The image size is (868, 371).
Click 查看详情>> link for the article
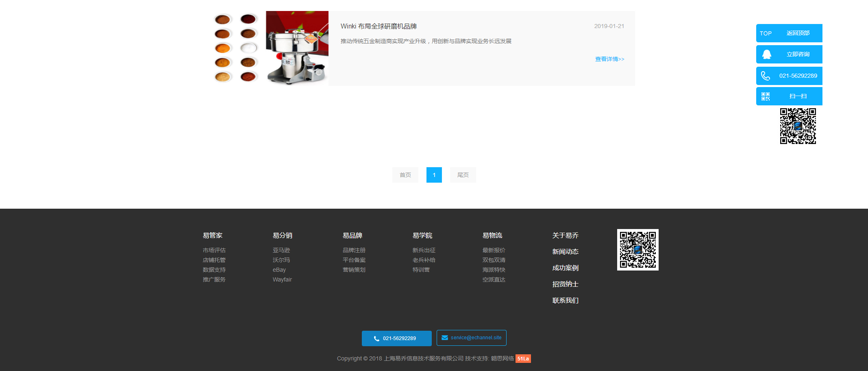[609, 59]
